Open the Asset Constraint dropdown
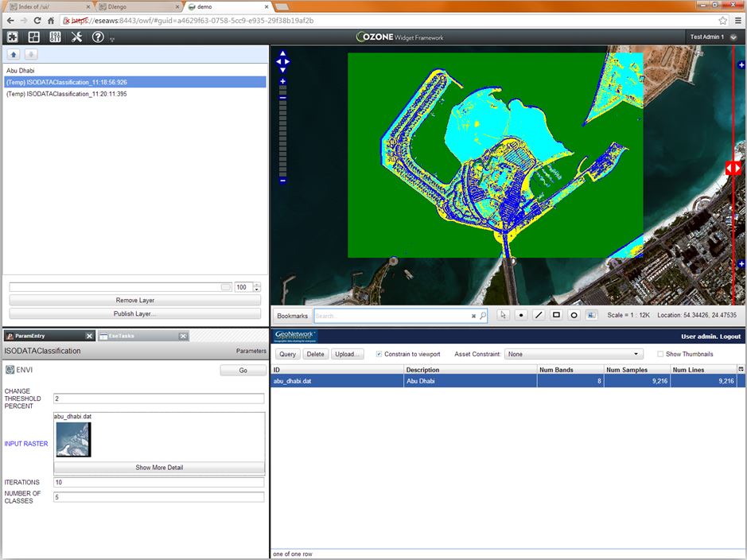 (x=573, y=354)
